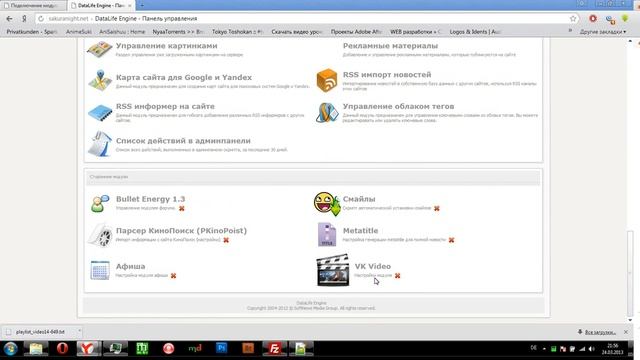The image size is (640, 360).
Task: Click red X beside Metatitle description
Action: (x=451, y=240)
